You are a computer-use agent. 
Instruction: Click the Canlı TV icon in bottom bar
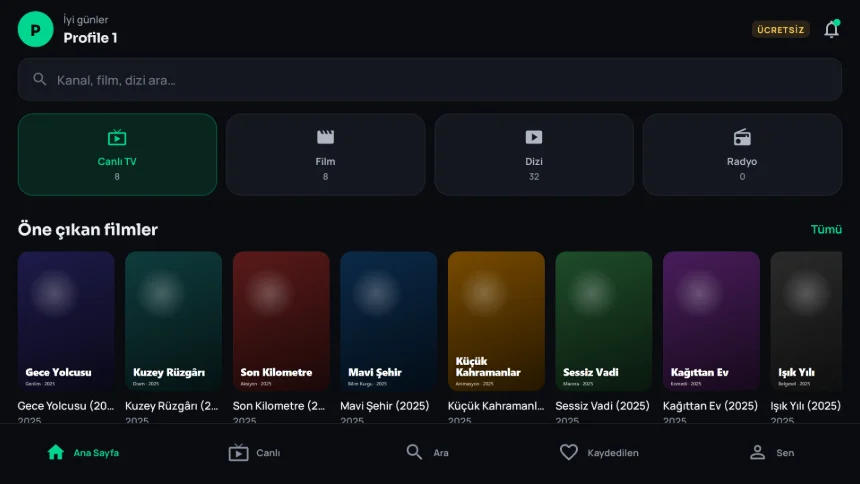tap(238, 452)
